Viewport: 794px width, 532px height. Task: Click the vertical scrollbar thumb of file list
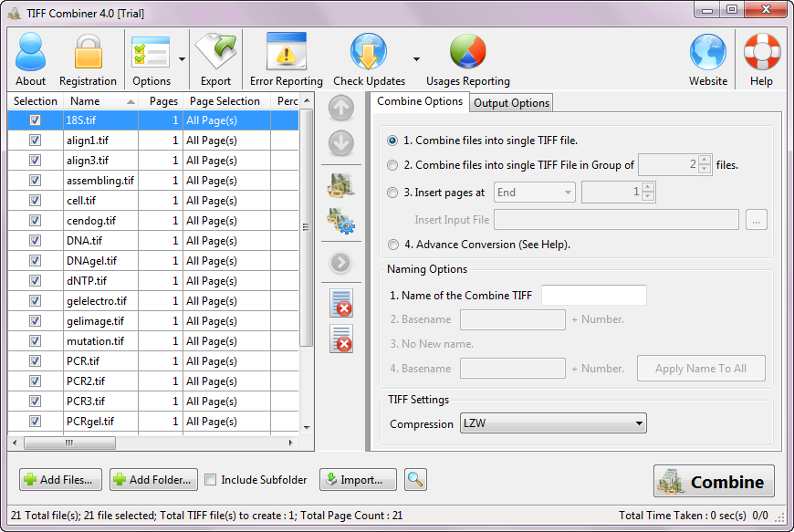[307, 227]
